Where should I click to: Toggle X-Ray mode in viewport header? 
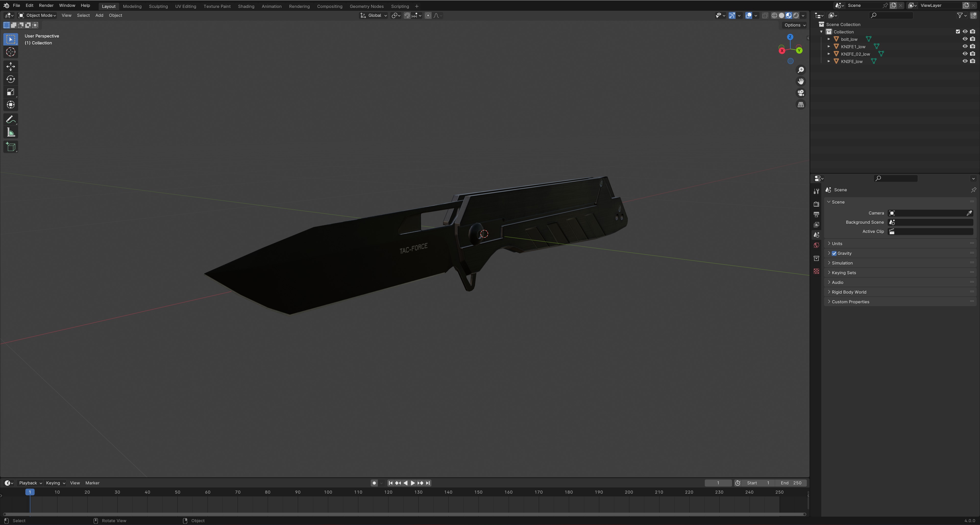[x=765, y=16]
